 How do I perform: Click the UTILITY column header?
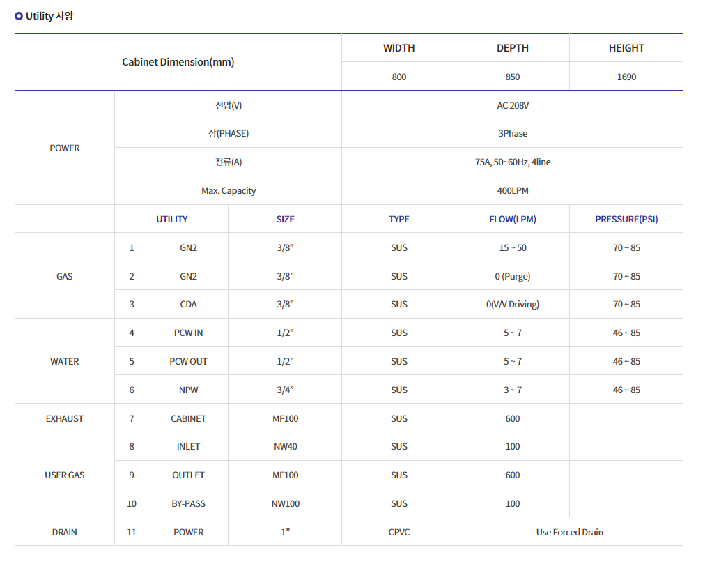[x=171, y=219]
